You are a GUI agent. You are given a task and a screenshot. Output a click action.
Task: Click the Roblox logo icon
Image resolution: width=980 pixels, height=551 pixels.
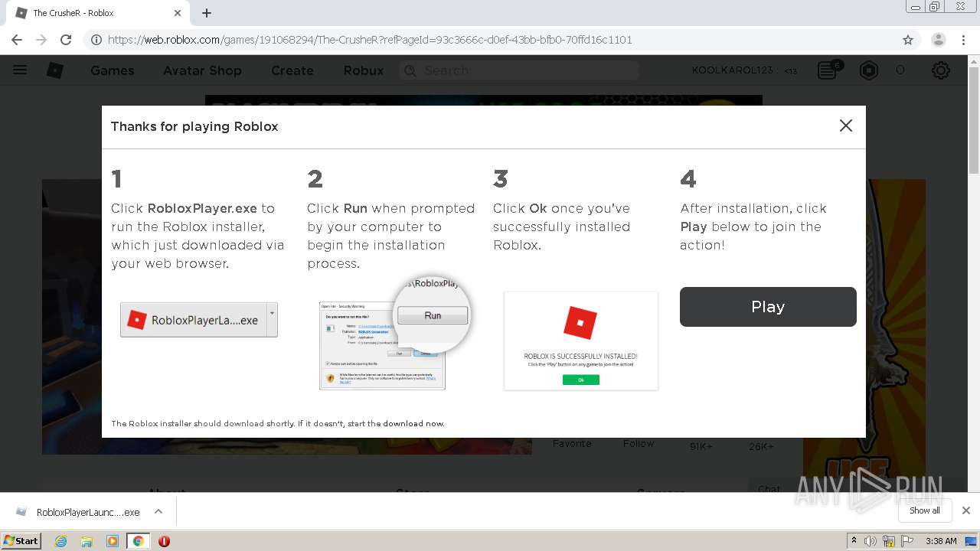pos(55,70)
